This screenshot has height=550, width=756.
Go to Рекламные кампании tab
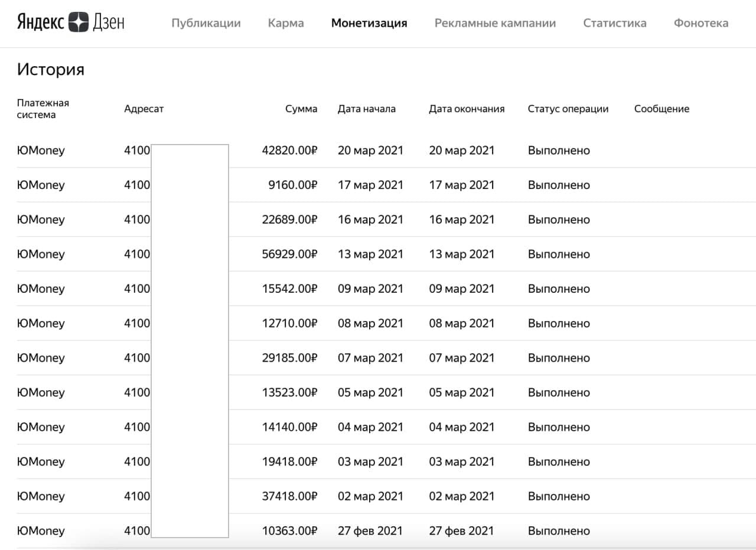[495, 23]
